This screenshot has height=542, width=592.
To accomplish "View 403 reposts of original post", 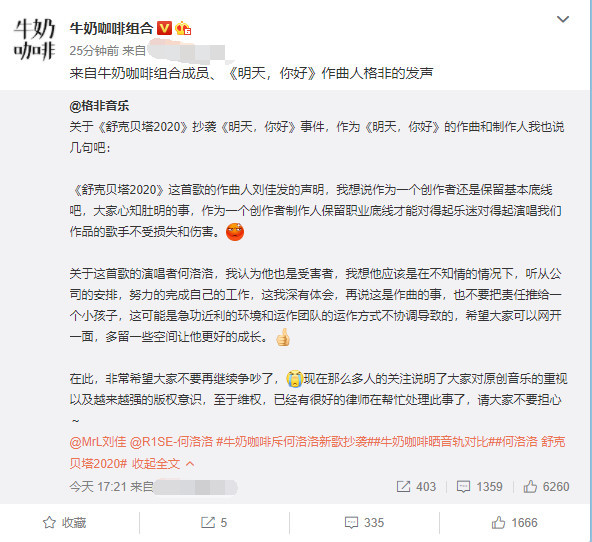I will tap(416, 487).
